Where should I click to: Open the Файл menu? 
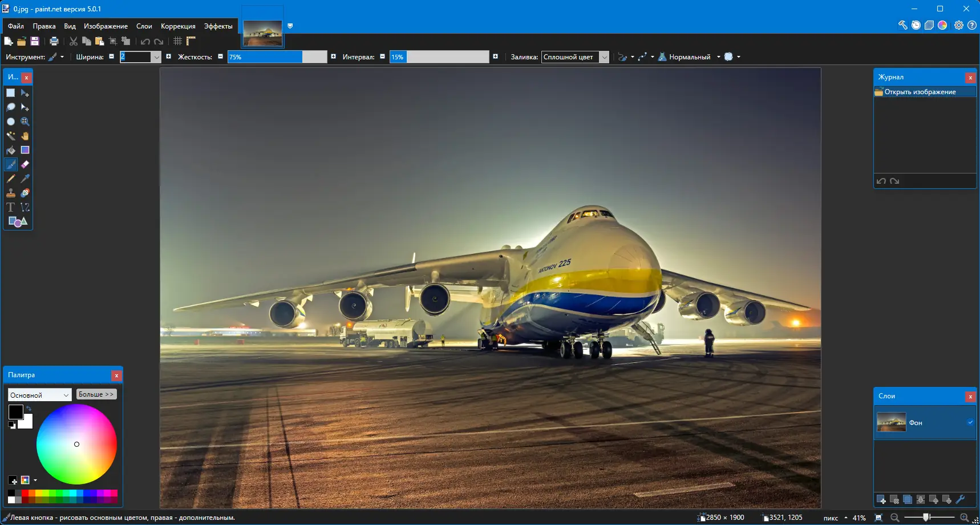point(16,26)
